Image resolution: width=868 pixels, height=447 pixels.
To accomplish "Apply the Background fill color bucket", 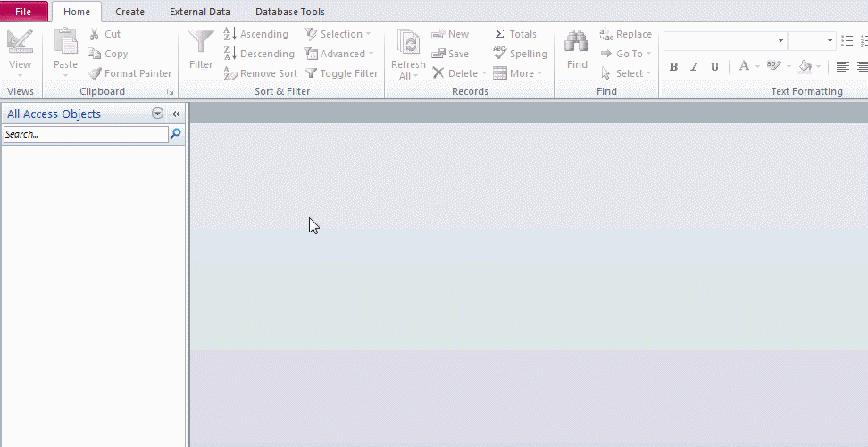I will 805,66.
